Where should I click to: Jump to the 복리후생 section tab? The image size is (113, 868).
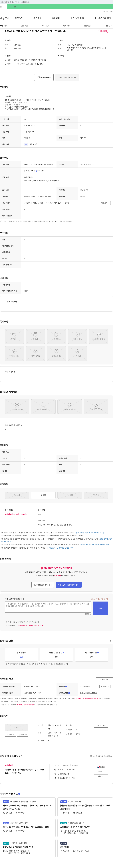point(66,26)
